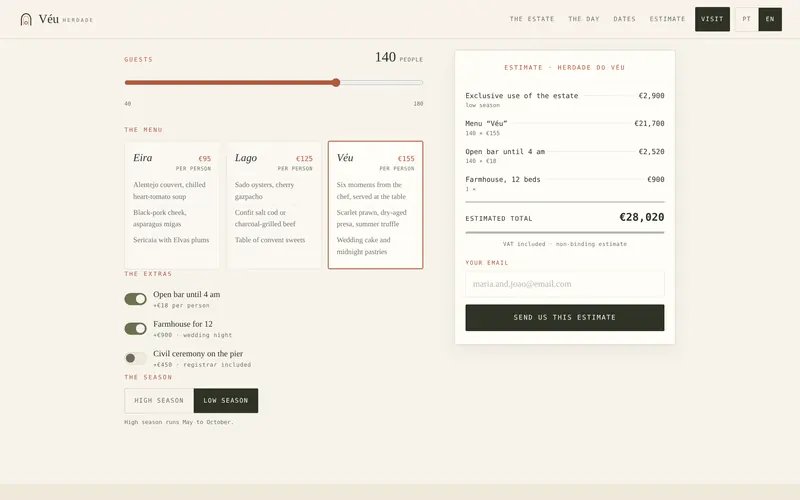Click 'Sericaia with Elvas plums' text
This screenshot has height=500, width=800.
(x=171, y=240)
